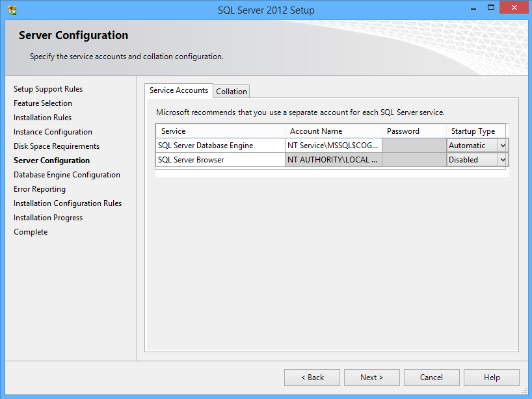
Task: Select the Instance Configuration step
Action: (53, 132)
